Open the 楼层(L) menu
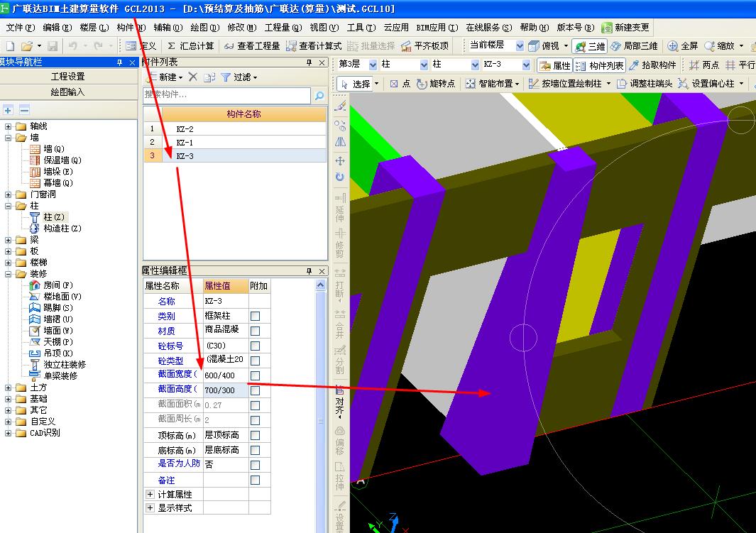This screenshot has height=533, width=756. pyautogui.click(x=94, y=28)
